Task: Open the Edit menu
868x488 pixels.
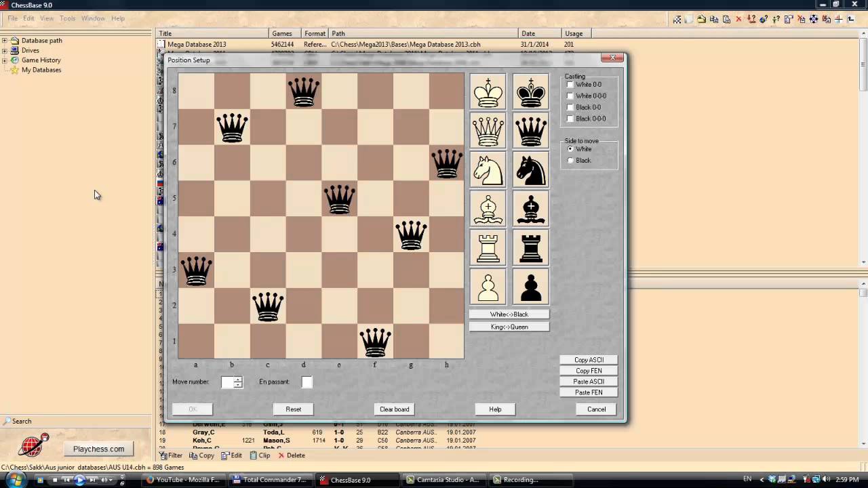Action: coord(28,18)
